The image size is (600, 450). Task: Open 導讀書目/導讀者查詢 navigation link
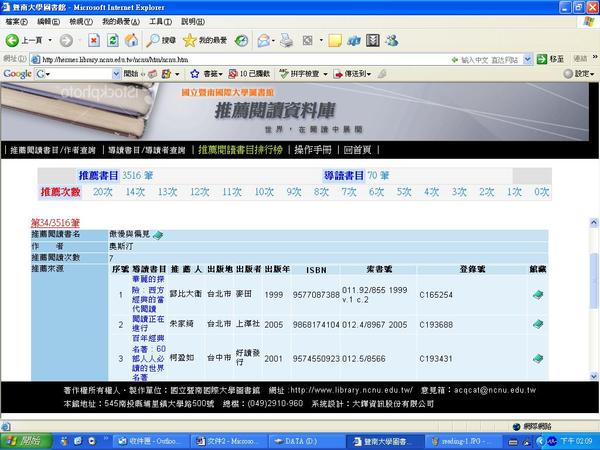point(147,150)
